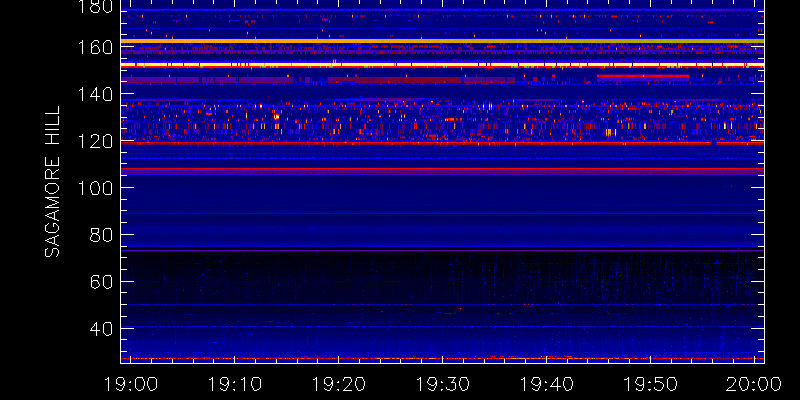The width and height of the screenshot is (800, 400).
Task: Click the 60 frequency axis label
Action: coord(102,282)
